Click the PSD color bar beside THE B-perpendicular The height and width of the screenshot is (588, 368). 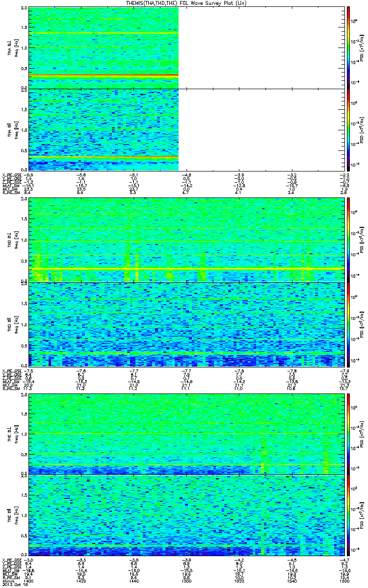pyautogui.click(x=348, y=434)
